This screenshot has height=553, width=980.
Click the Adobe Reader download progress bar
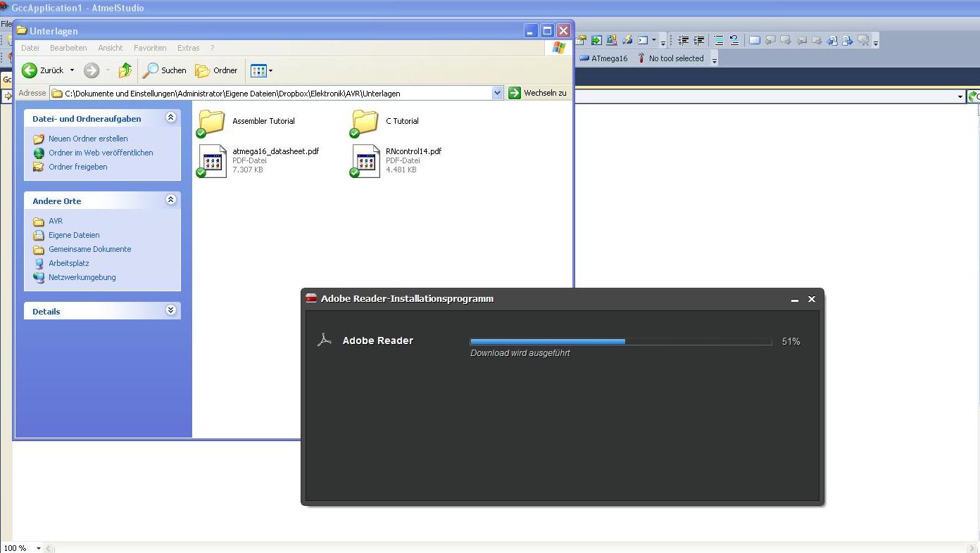[621, 341]
